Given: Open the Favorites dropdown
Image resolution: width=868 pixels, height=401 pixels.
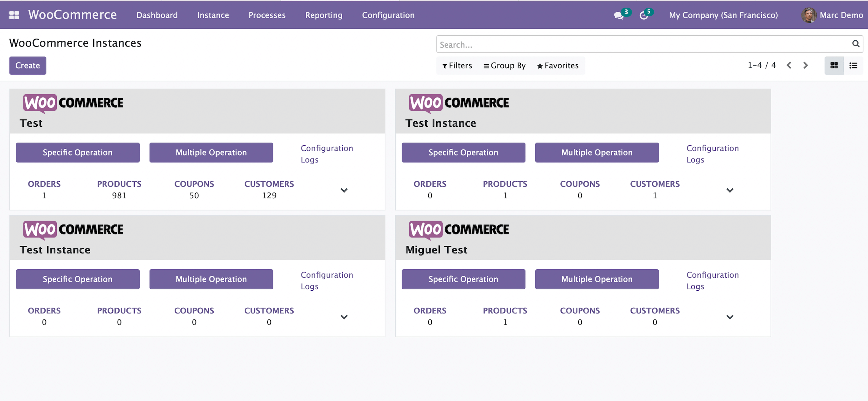Looking at the screenshot, I should [558, 65].
